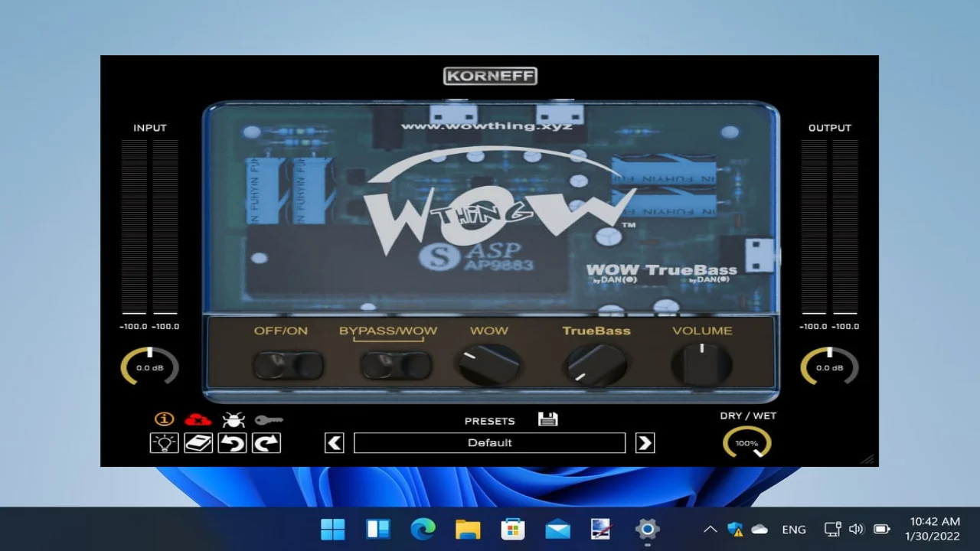This screenshot has width=980, height=551.
Task: Click the KORNEFF logo
Action: point(490,76)
